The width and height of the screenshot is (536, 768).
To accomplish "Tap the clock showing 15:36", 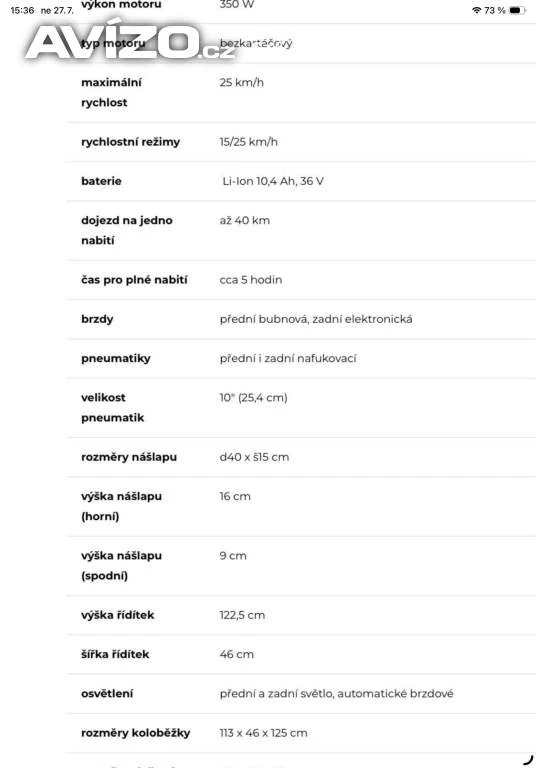I will [x=22, y=10].
